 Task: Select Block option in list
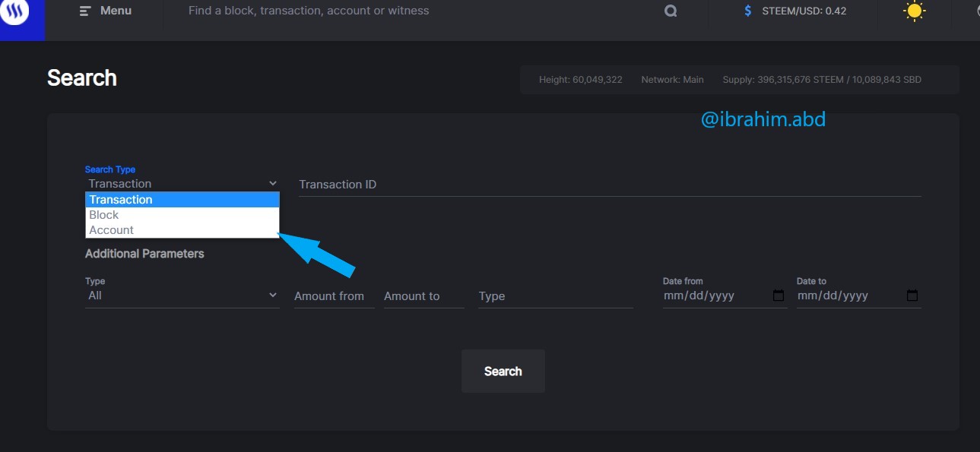tap(182, 215)
